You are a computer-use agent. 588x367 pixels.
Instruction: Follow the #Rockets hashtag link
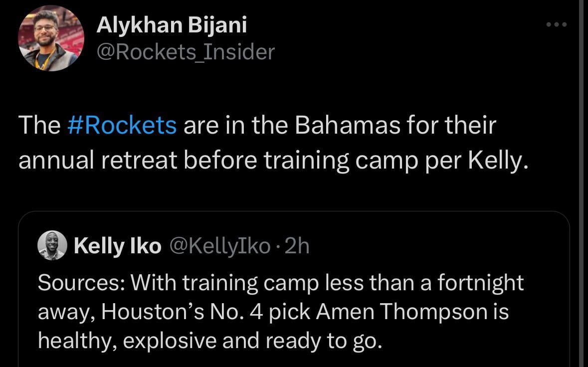[122, 125]
